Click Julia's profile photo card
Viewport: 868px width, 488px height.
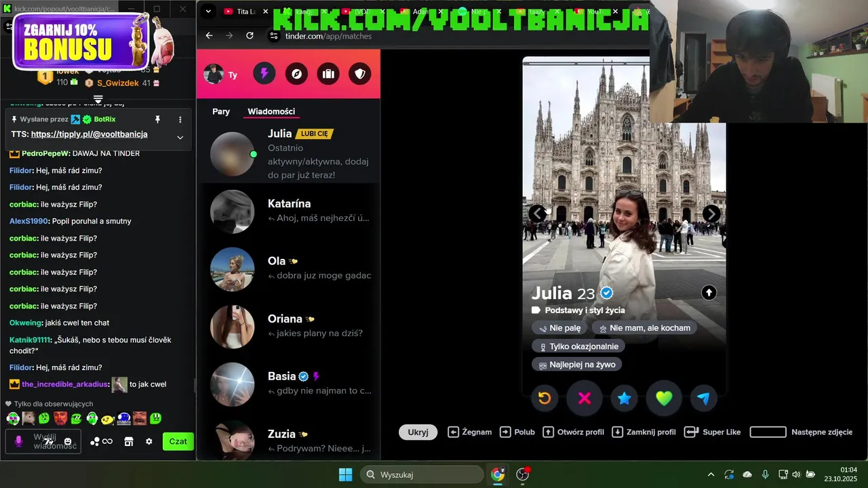tap(624, 226)
